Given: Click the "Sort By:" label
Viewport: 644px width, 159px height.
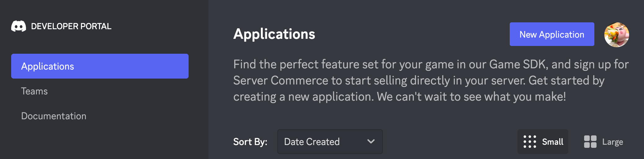Looking at the screenshot, I should pos(250,142).
